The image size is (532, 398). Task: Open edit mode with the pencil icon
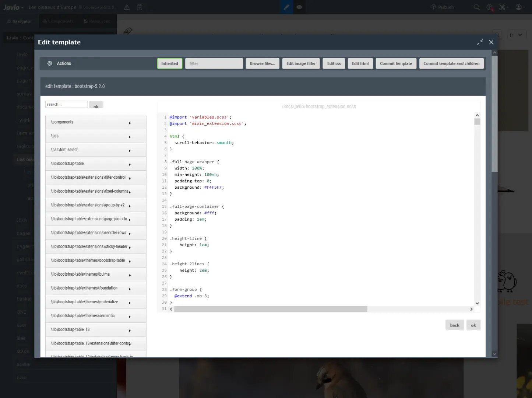pyautogui.click(x=286, y=7)
